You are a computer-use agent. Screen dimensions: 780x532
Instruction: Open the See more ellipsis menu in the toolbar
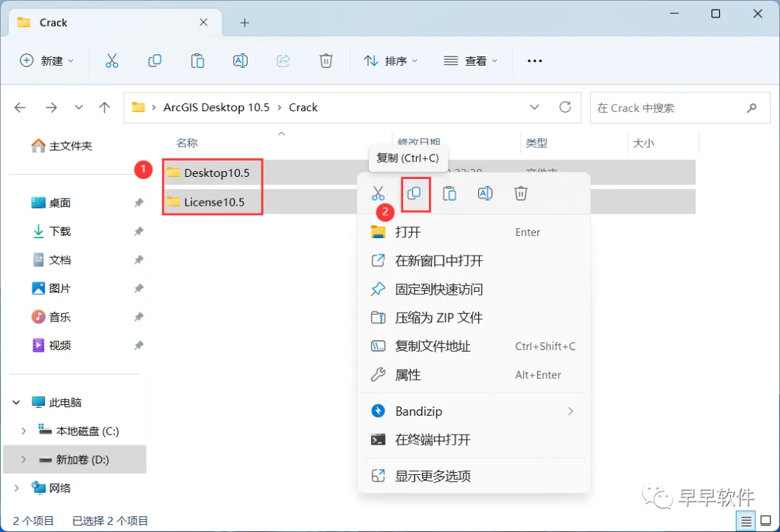coord(534,61)
